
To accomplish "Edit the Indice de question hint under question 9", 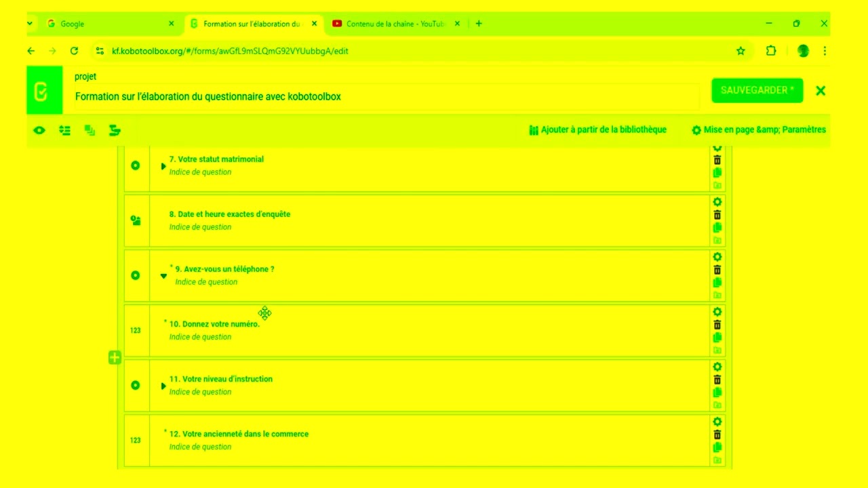I will click(206, 282).
